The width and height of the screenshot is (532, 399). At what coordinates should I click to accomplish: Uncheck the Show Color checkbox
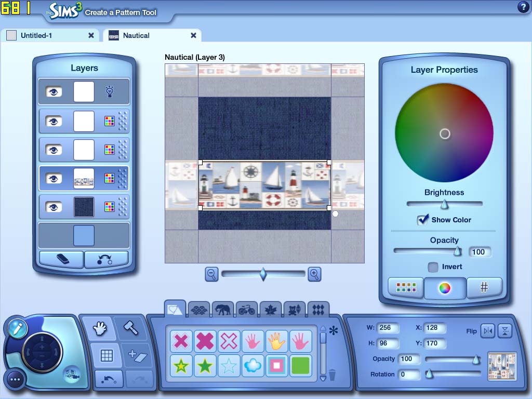pyautogui.click(x=423, y=220)
